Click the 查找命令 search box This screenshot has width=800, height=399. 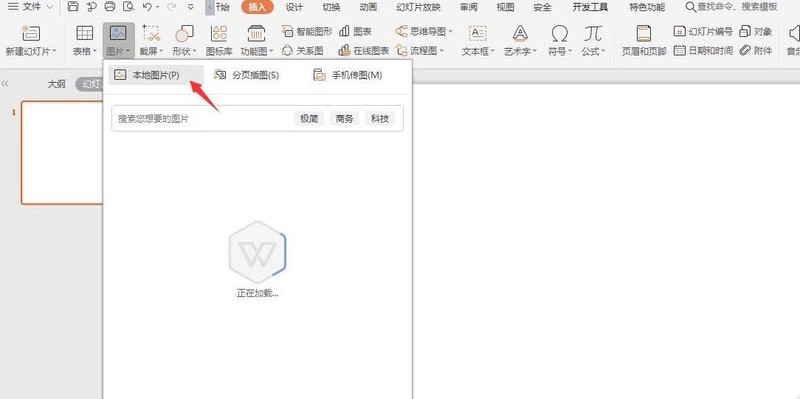tap(731, 7)
